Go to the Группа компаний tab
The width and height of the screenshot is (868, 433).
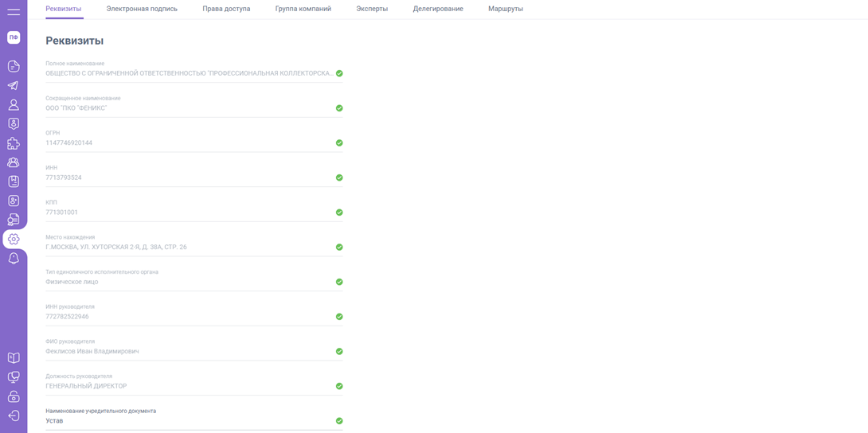303,9
